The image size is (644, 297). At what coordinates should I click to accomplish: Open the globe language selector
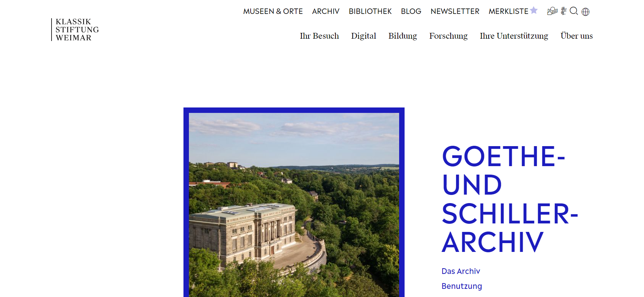[586, 12]
